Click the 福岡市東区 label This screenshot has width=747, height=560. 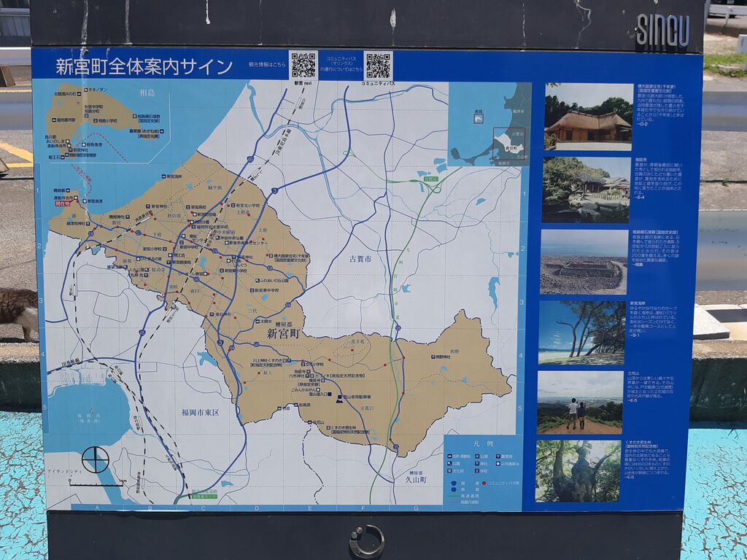coord(200,413)
